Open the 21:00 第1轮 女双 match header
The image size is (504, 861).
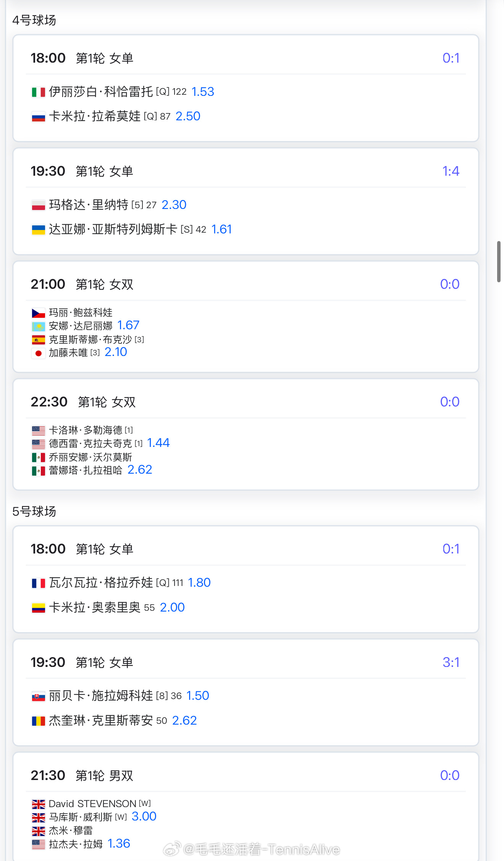click(246, 284)
